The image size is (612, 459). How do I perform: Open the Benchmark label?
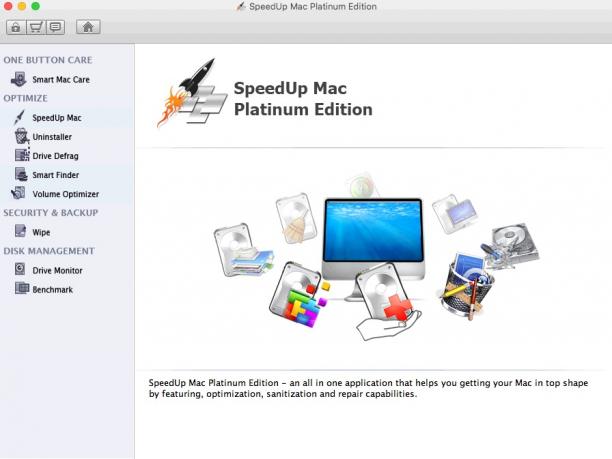coord(53,290)
